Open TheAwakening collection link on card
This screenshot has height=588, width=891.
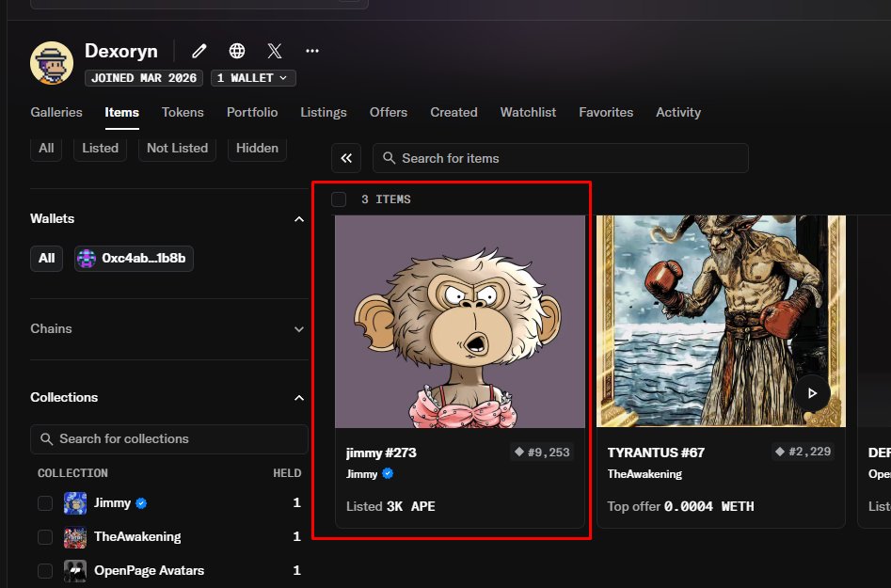point(644,474)
